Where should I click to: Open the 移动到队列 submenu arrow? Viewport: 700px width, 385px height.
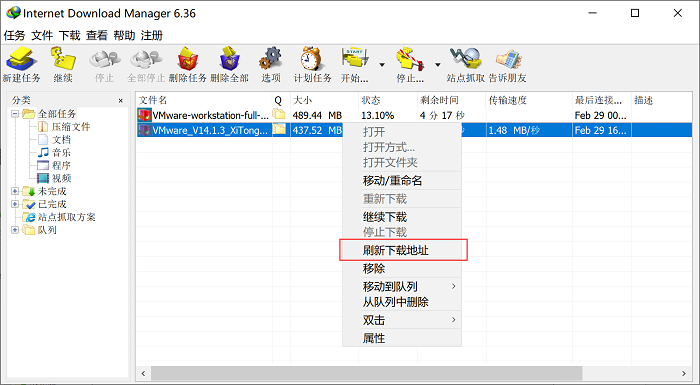tap(454, 286)
